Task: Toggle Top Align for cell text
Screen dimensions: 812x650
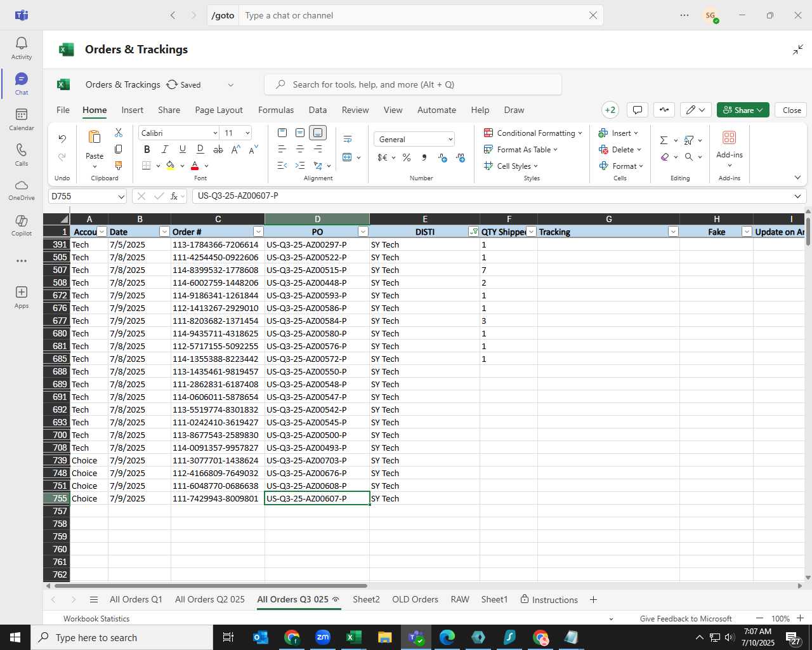Action: pos(282,133)
